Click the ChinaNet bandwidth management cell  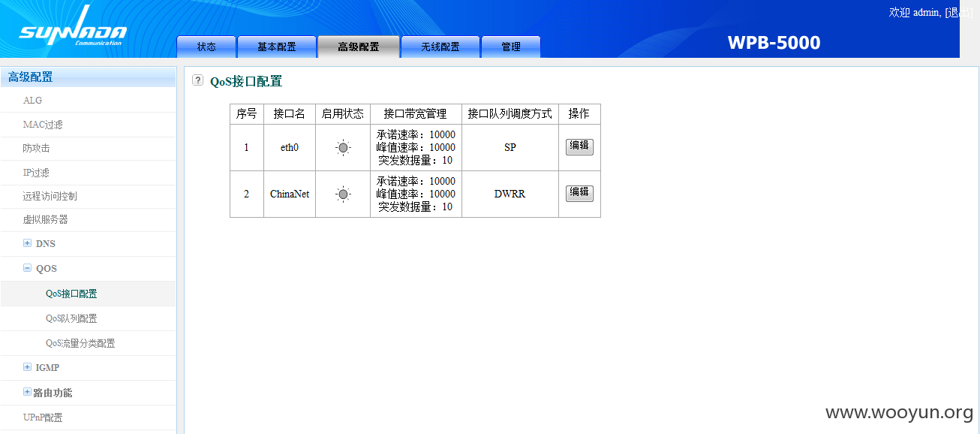tap(416, 194)
